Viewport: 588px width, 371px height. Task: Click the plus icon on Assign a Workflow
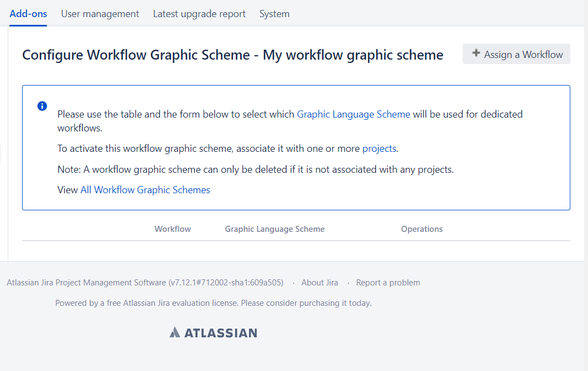pos(476,54)
